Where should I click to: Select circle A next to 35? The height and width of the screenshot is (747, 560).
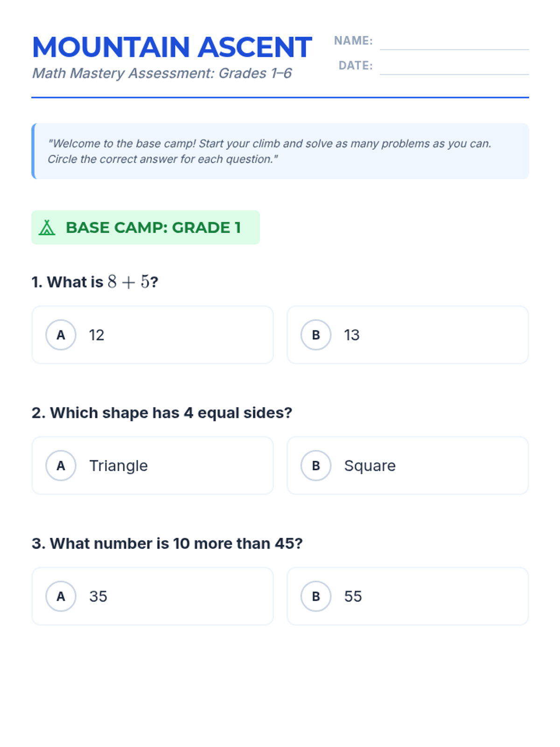click(61, 596)
